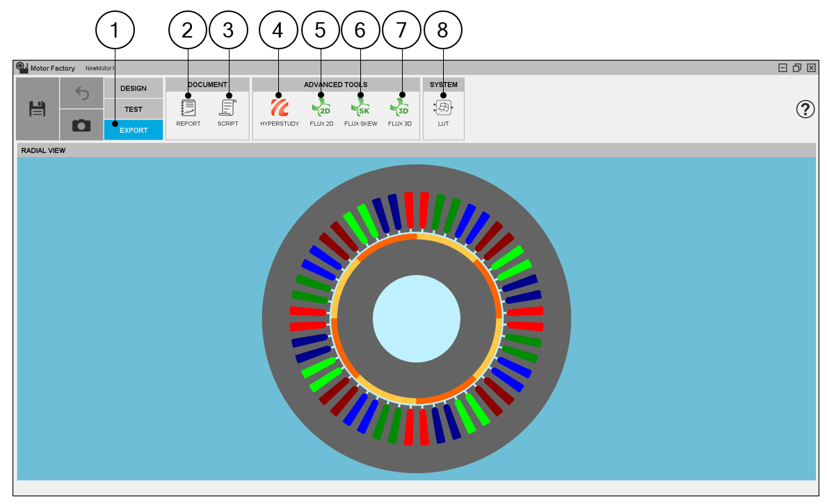Click the DOCUMENT section header
This screenshot has width=827, height=504.
[x=207, y=85]
